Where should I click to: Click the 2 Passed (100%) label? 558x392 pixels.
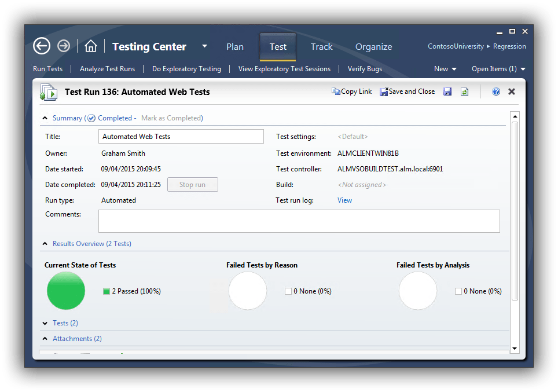[x=136, y=291]
